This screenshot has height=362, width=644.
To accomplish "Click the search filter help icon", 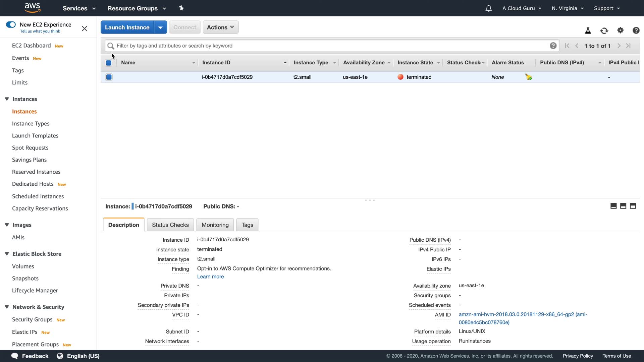I will [553, 46].
